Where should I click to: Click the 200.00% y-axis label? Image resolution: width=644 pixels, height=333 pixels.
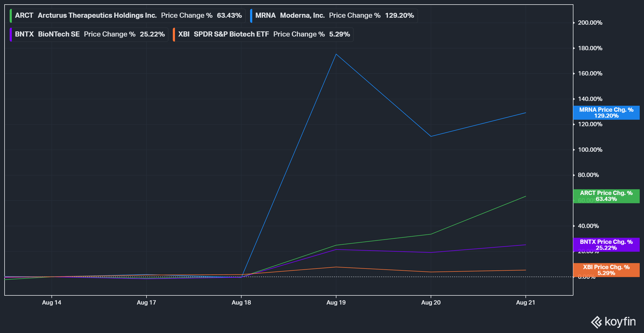[590, 23]
